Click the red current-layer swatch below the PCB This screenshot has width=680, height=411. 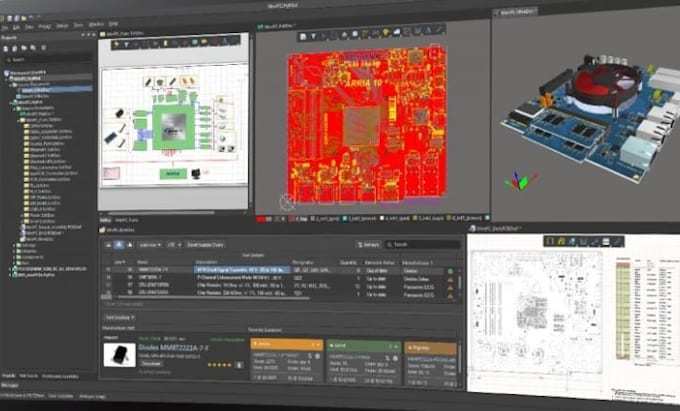click(261, 219)
